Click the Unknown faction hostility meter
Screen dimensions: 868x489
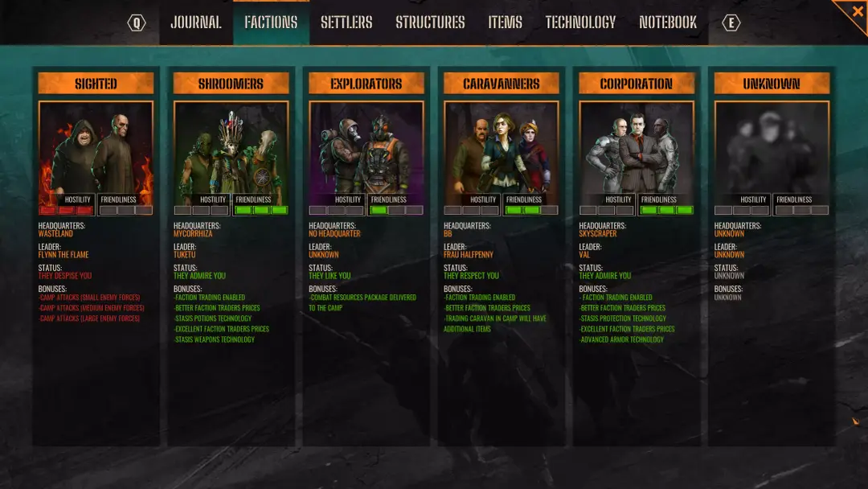pyautogui.click(x=742, y=211)
